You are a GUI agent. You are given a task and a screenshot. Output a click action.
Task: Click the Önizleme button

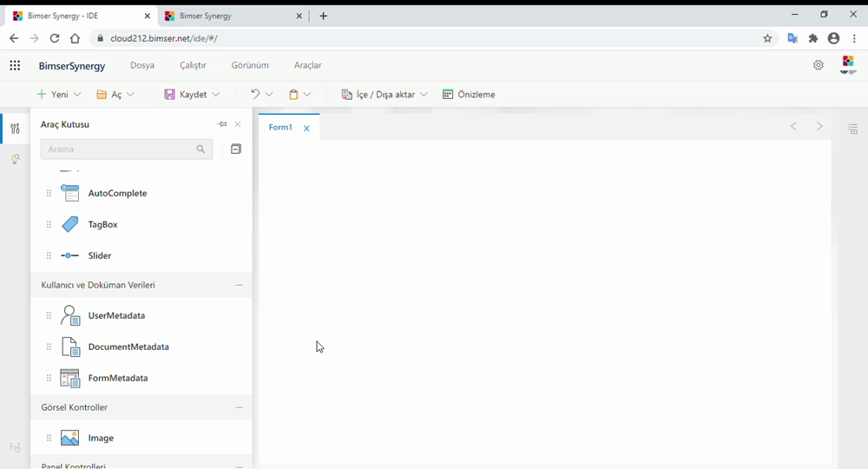tap(469, 95)
